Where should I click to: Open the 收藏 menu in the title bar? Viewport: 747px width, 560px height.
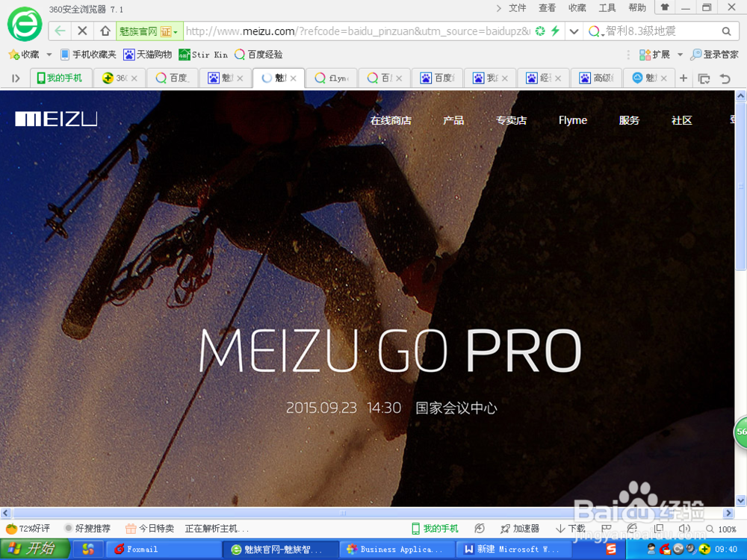pos(577,7)
